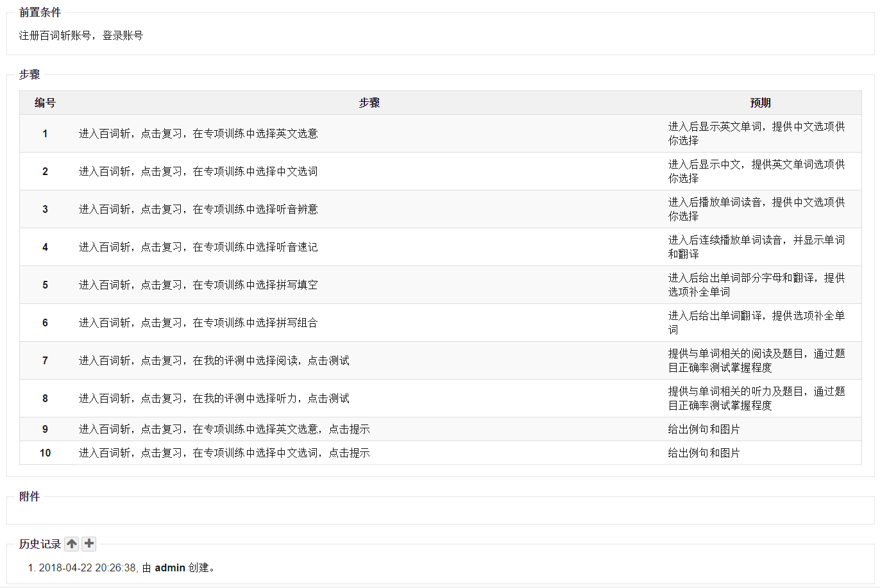Select step 1 text about 英文选意
This screenshot has height=588, width=880.
[198, 133]
